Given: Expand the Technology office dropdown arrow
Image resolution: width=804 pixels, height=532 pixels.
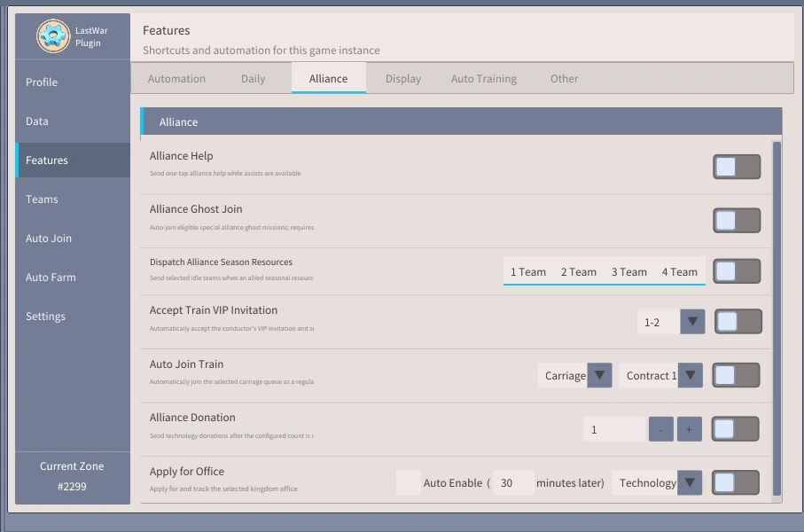Looking at the screenshot, I should (690, 482).
